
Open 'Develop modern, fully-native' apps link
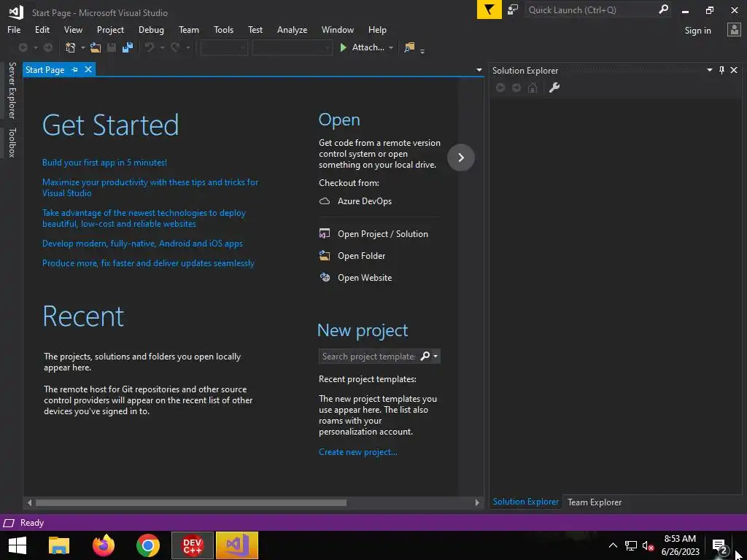142,244
